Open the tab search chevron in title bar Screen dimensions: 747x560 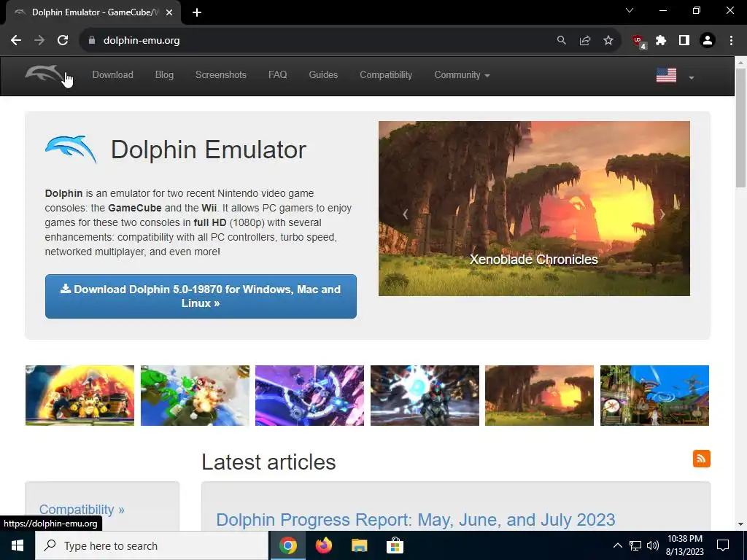(630, 10)
